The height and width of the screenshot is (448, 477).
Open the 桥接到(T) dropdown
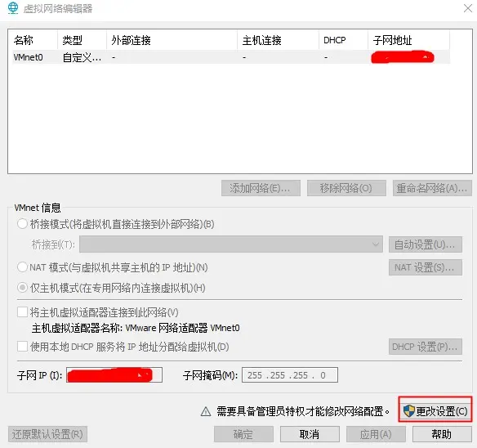231,244
